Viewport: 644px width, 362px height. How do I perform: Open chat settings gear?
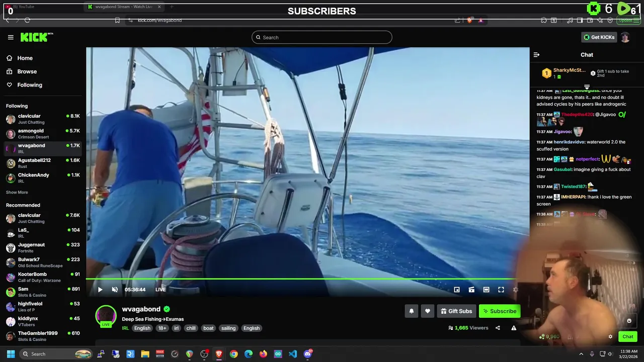[610, 337]
